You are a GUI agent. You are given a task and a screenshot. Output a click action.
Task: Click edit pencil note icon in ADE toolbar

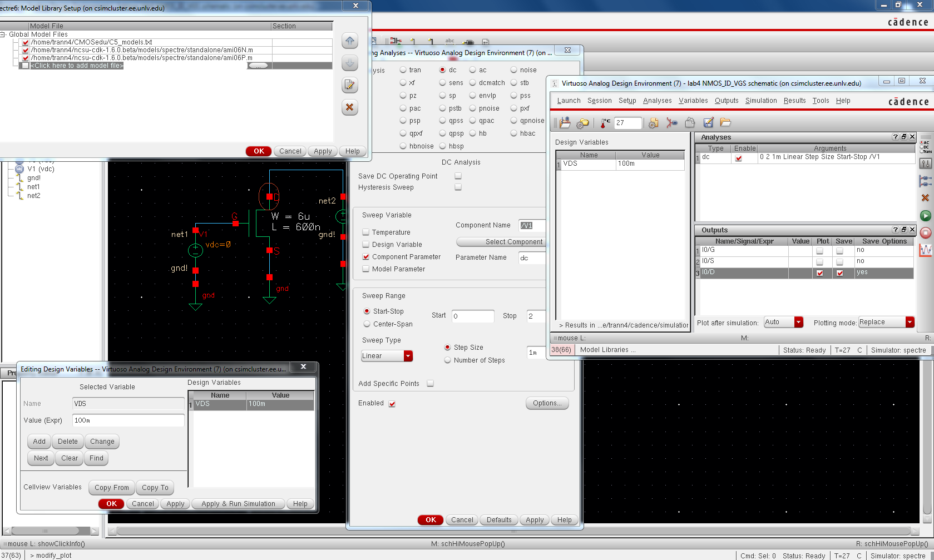click(x=708, y=123)
